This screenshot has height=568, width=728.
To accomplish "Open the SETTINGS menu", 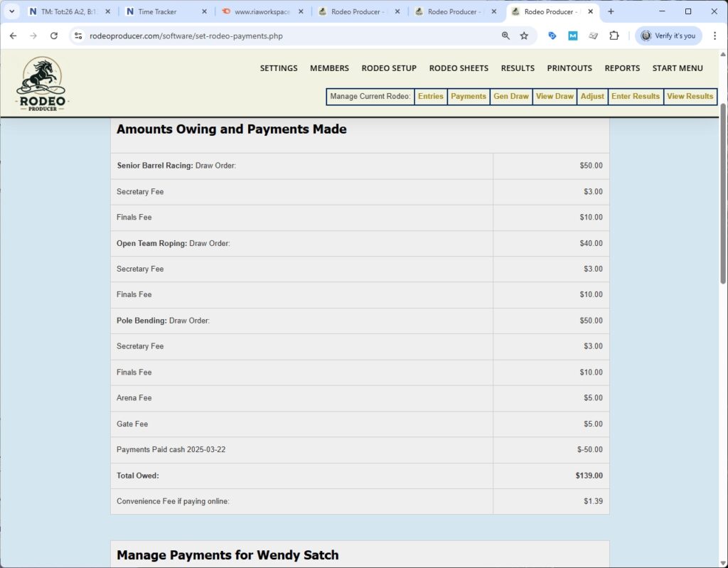I will [x=278, y=68].
